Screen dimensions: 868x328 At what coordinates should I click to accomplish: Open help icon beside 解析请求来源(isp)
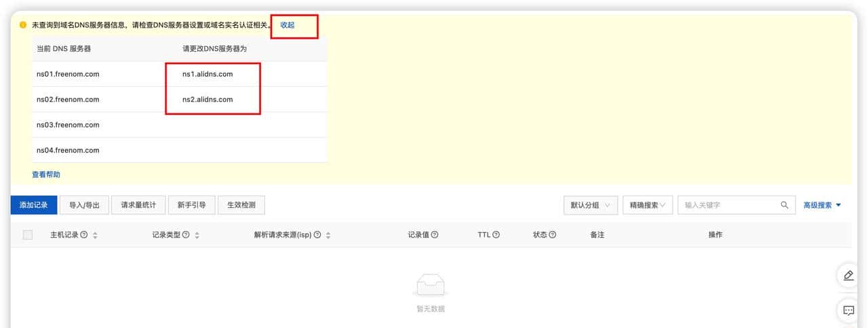click(317, 235)
